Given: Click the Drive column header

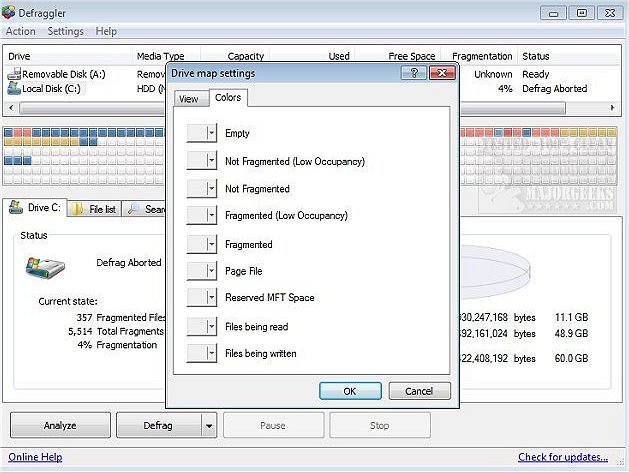Looking at the screenshot, I should pos(68,56).
